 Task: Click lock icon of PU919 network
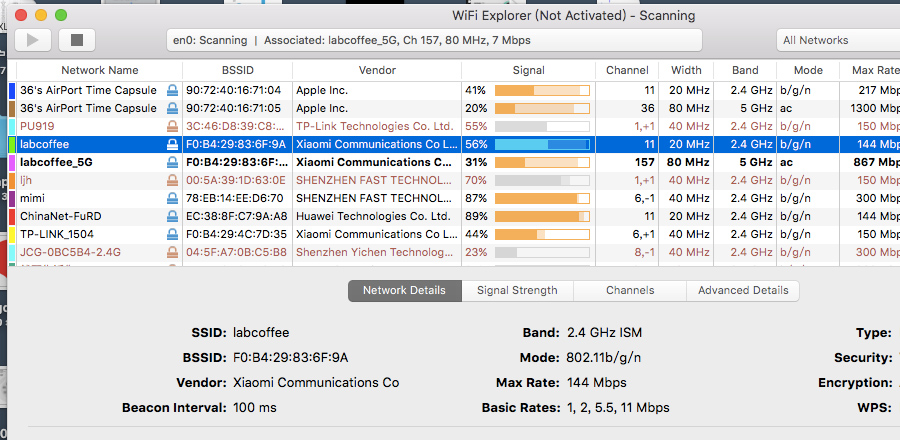tap(172, 126)
